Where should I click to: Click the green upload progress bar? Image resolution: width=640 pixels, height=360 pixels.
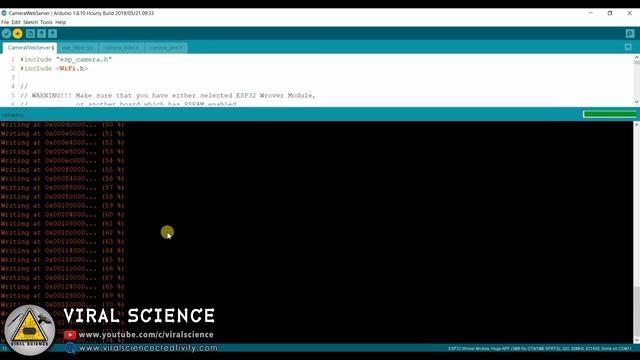coord(610,114)
